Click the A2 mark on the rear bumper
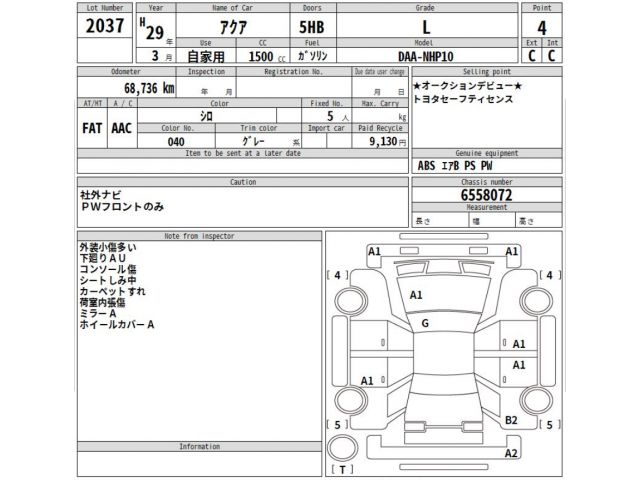 [x=511, y=453]
